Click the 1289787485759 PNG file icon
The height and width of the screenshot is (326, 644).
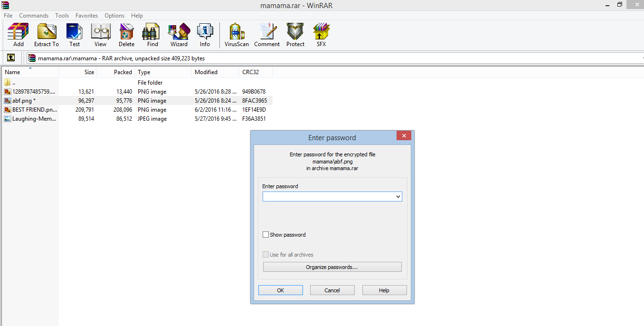coord(7,92)
